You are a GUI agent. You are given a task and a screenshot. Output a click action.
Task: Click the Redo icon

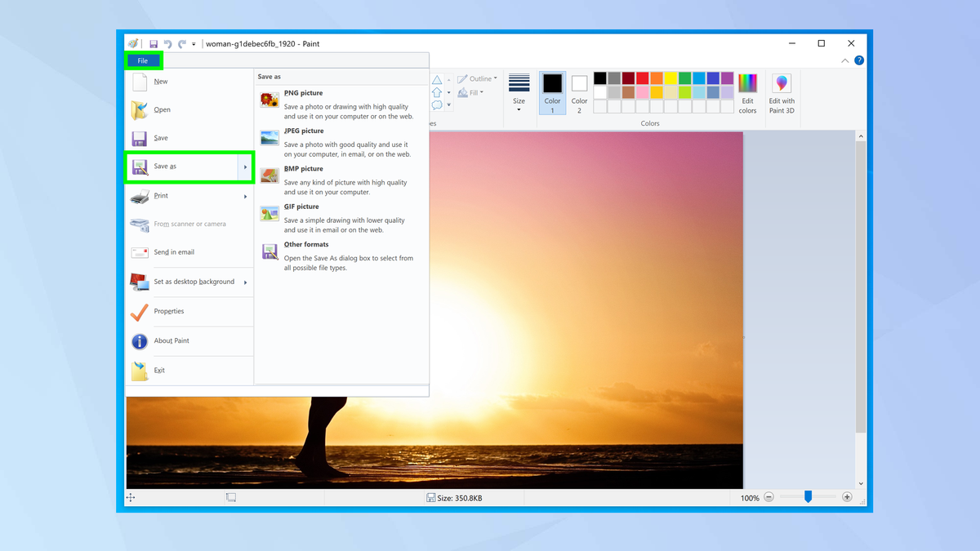[x=181, y=43]
